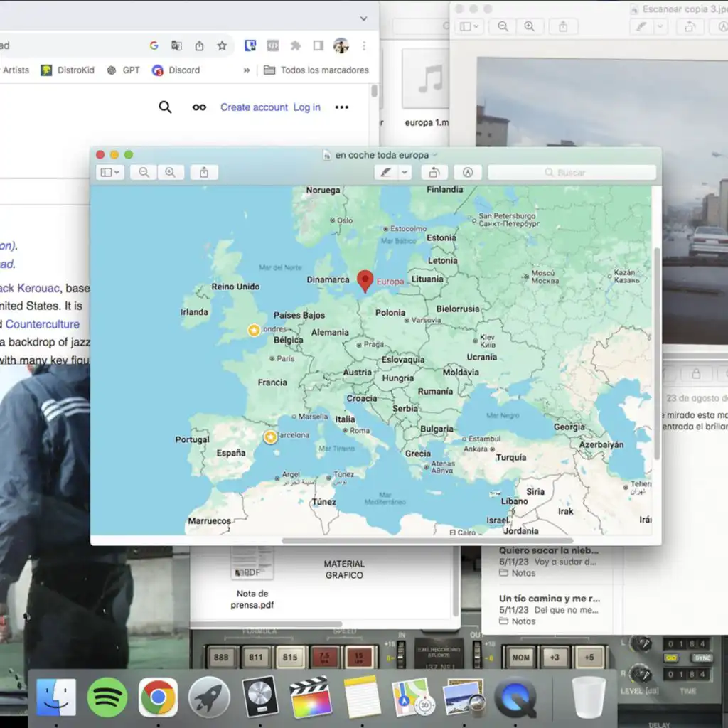The image size is (728, 728).
Task: Select the 811 tape formula button
Action: pos(256,658)
